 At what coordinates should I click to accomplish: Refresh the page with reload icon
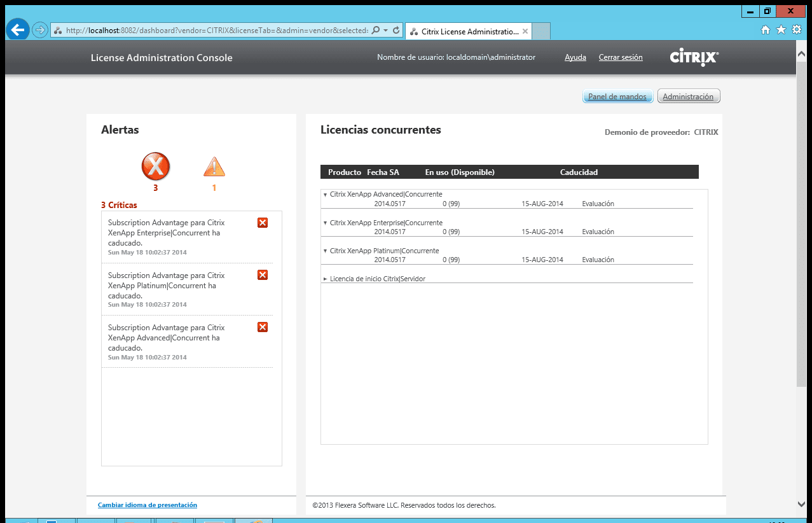396,30
